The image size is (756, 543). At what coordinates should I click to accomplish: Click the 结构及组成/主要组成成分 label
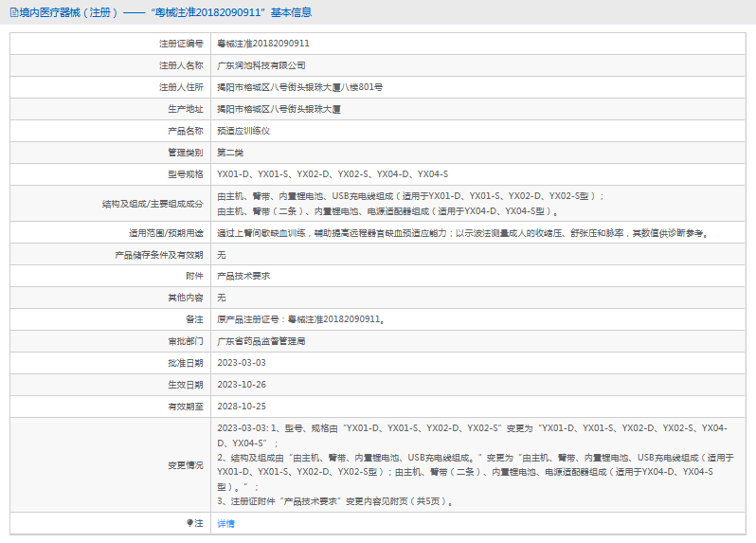click(x=153, y=204)
